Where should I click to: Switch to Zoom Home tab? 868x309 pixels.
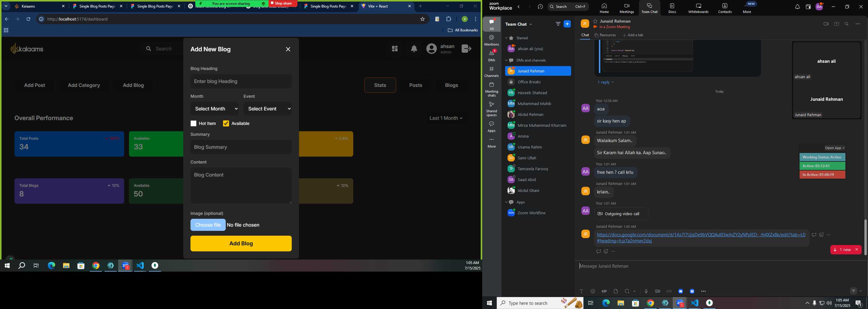[604, 8]
